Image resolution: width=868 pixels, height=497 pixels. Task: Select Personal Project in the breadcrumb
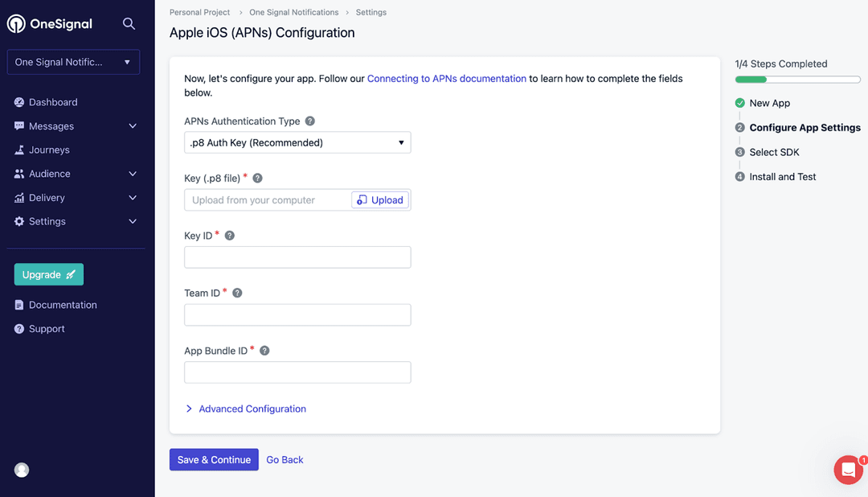tap(199, 12)
